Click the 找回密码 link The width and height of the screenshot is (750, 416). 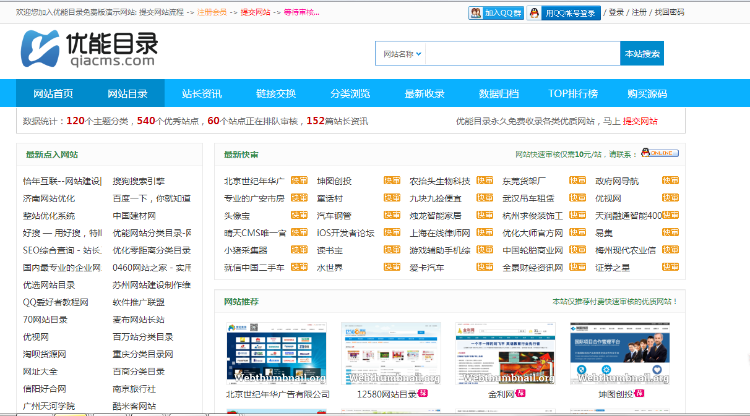point(669,12)
